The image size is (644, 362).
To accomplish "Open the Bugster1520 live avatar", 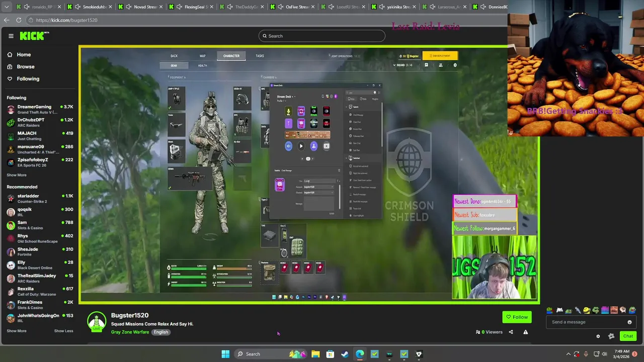I will point(97,322).
